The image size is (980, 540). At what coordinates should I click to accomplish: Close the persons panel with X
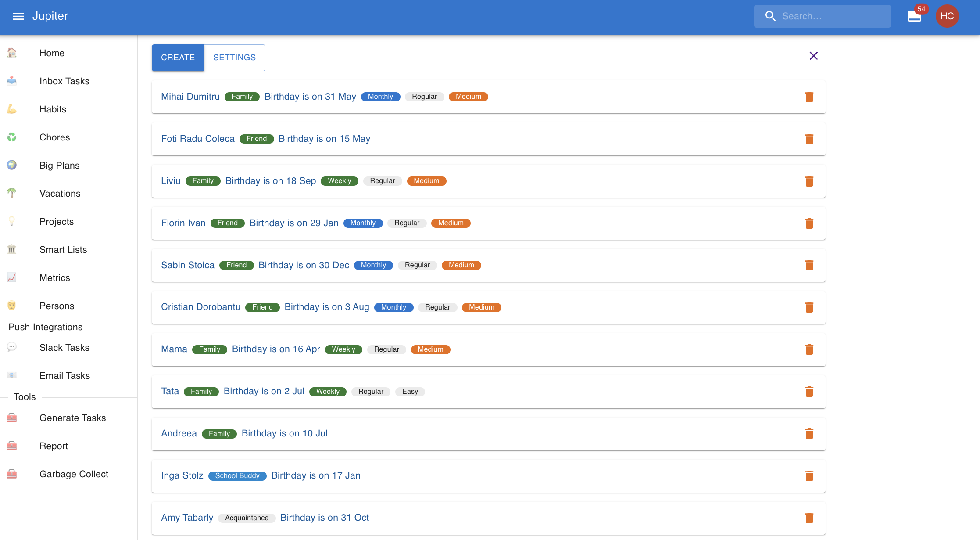click(x=813, y=56)
